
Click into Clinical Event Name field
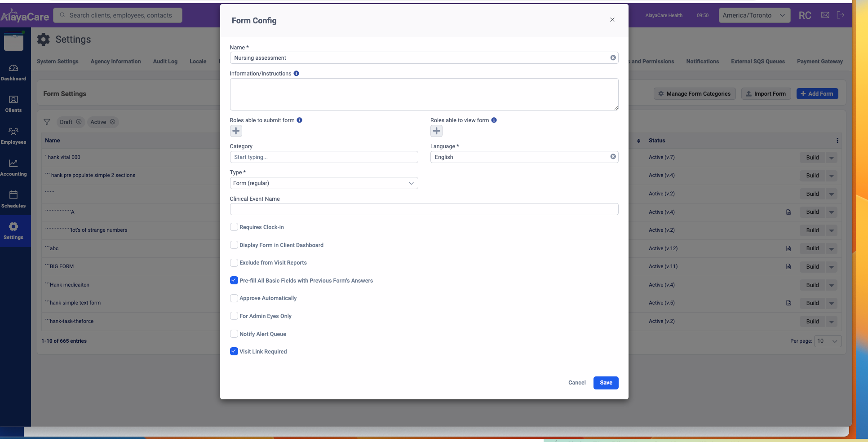coord(424,209)
